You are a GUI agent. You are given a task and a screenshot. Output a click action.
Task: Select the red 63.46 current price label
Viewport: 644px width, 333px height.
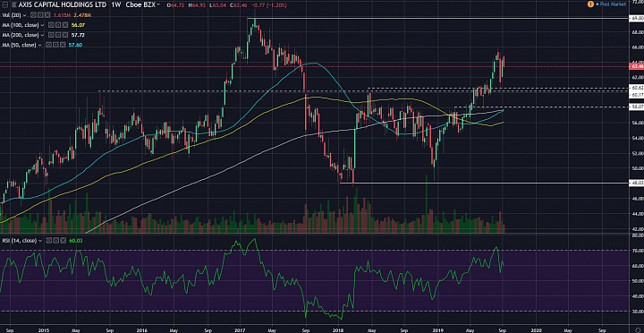tap(637, 65)
